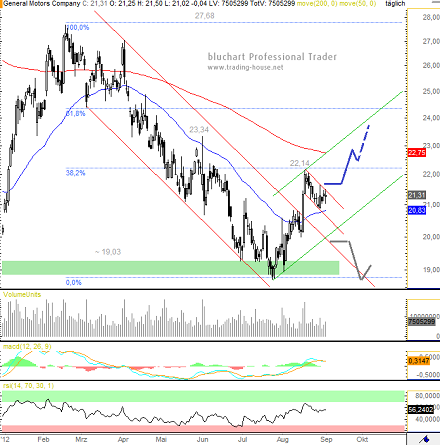Screen dimensions: 440x445
Task: Click the 27,00 price axis label
Action: (431, 41)
